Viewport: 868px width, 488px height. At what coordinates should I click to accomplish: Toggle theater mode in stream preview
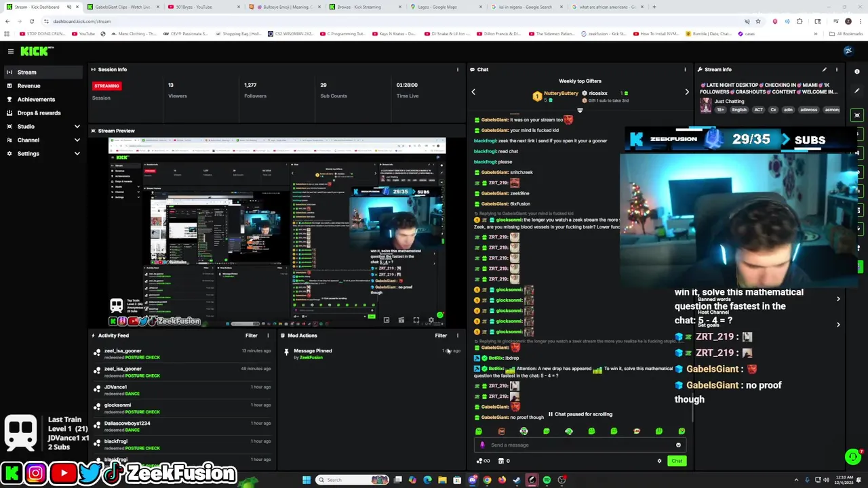click(401, 320)
